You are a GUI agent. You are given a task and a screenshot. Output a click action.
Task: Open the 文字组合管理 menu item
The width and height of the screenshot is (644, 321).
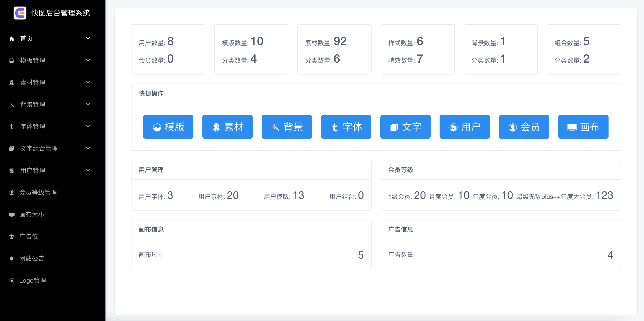pyautogui.click(x=39, y=149)
